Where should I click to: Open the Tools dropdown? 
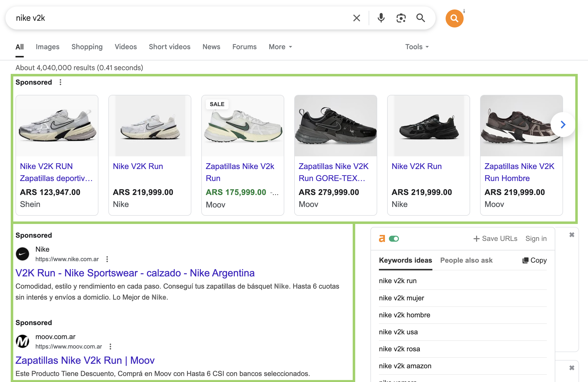417,47
